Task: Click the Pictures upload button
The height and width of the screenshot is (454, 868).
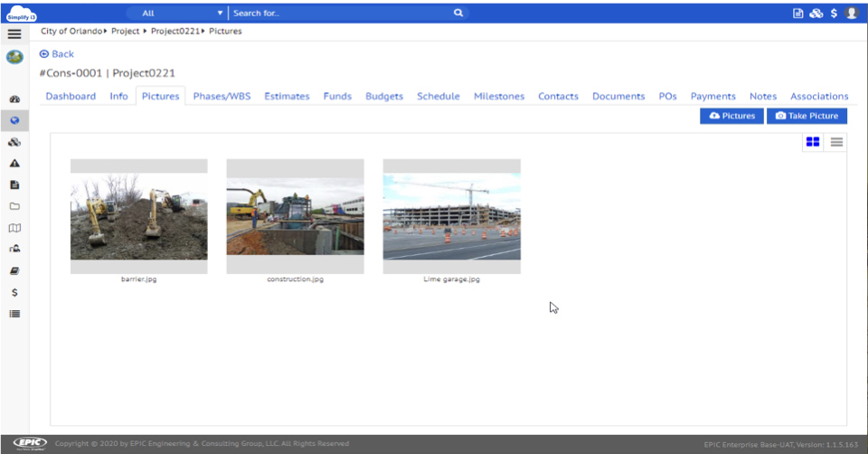Action: pyautogui.click(x=731, y=116)
